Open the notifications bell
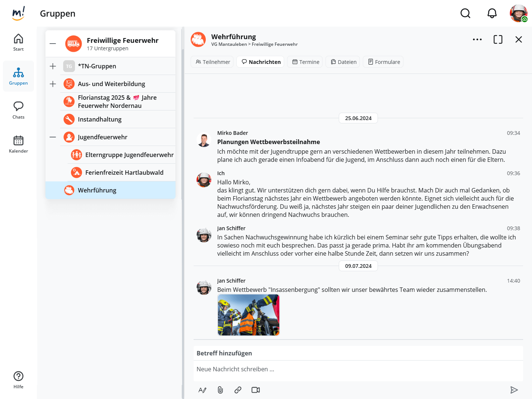The height and width of the screenshot is (399, 532). 492,13
